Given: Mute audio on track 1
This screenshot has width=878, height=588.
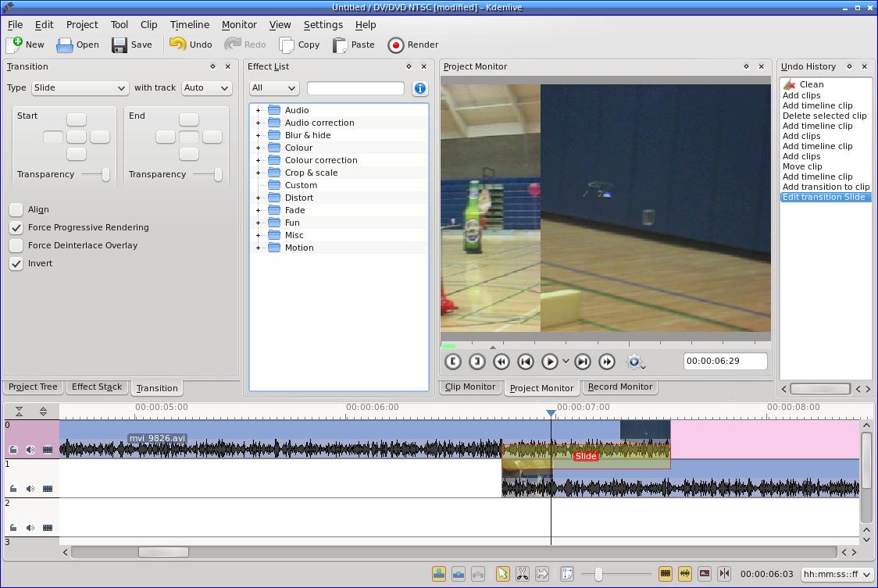Looking at the screenshot, I should click(30, 489).
